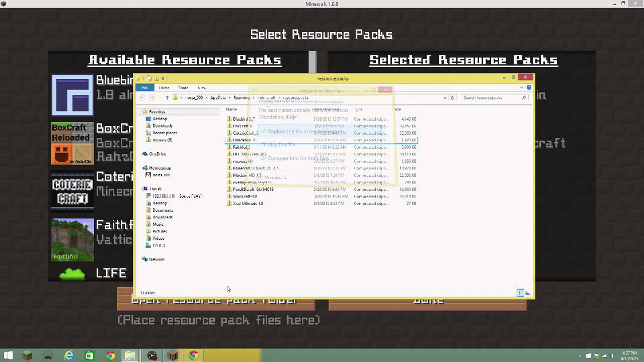Click nosta_000 in the address breadcrumb
The height and width of the screenshot is (362, 644).
(x=194, y=98)
